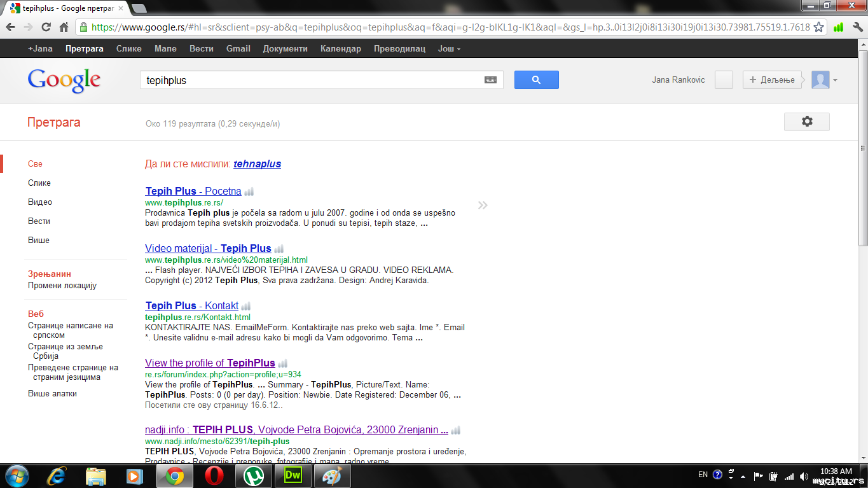The height and width of the screenshot is (488, 868).
Task: Open the Windows Start menu
Action: click(16, 476)
